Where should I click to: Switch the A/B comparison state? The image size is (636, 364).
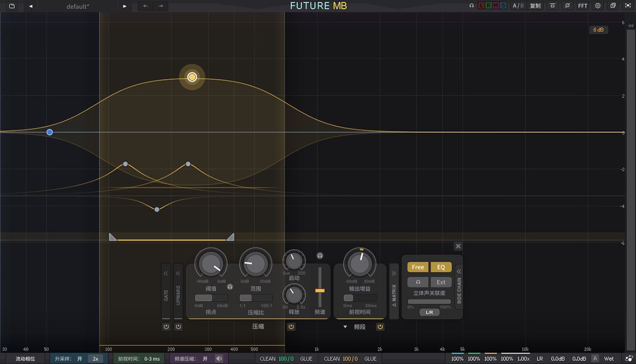click(518, 6)
